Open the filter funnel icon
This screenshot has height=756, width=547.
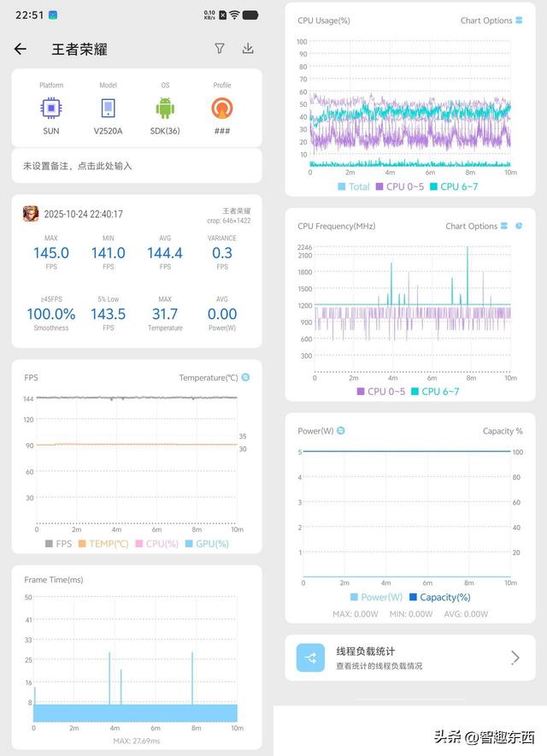(220, 48)
